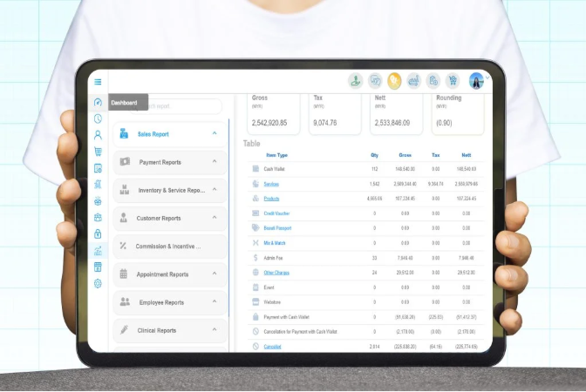
Task: Collapse the Sales Report section
Action: click(x=214, y=134)
